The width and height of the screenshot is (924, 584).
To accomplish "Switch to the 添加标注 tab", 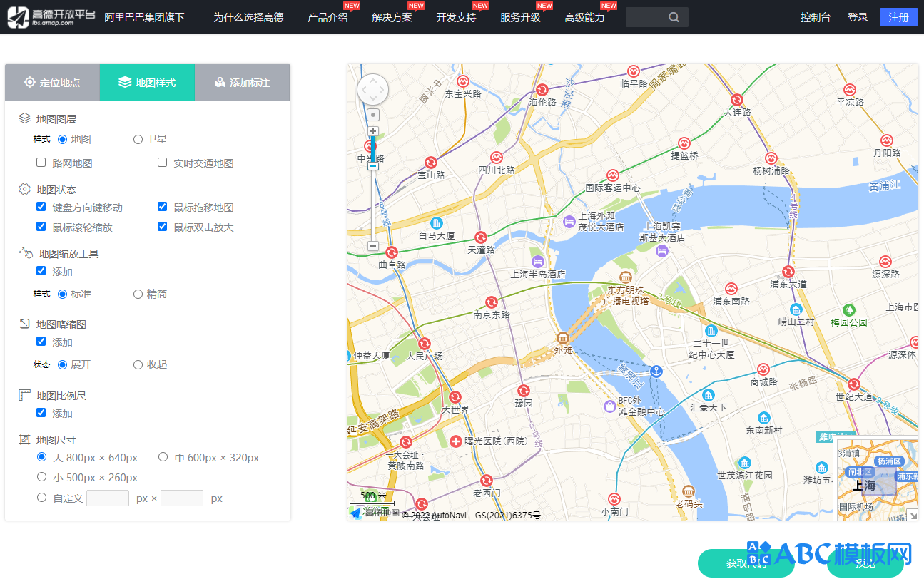I will coord(243,83).
